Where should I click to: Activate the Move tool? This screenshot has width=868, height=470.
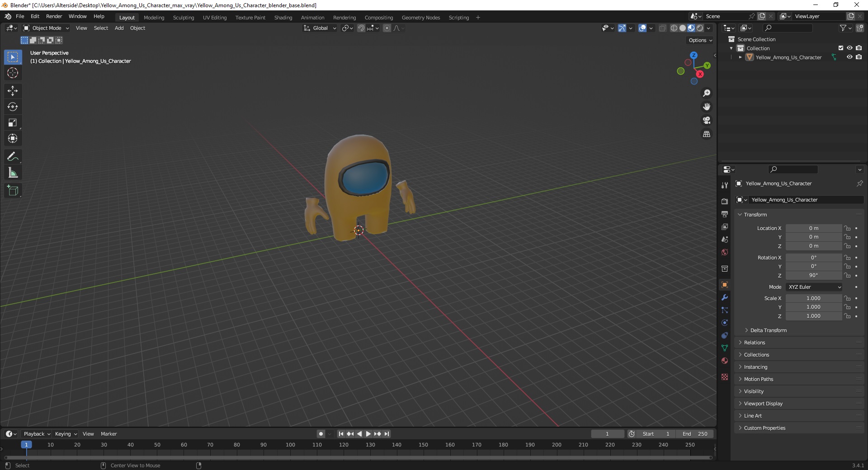point(13,91)
